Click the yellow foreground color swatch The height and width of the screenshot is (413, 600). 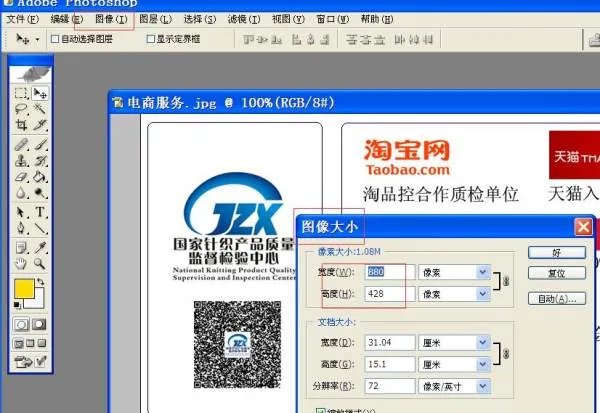pyautogui.click(x=24, y=288)
